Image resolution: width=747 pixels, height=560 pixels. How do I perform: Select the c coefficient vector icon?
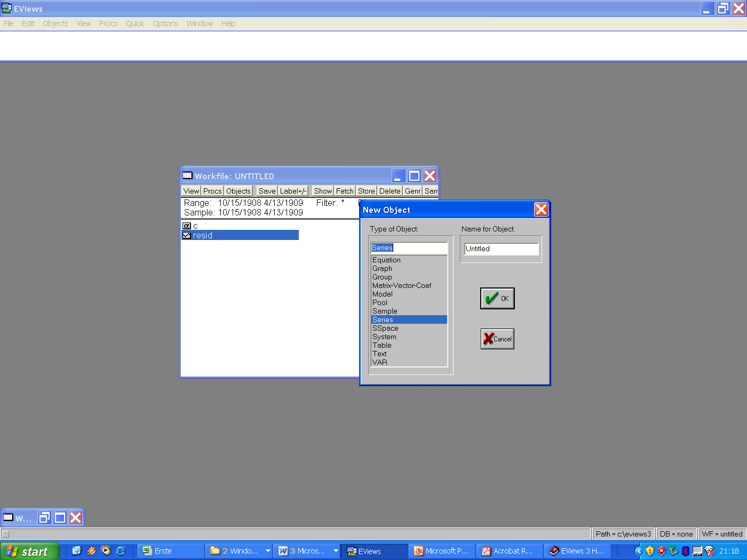[187, 226]
